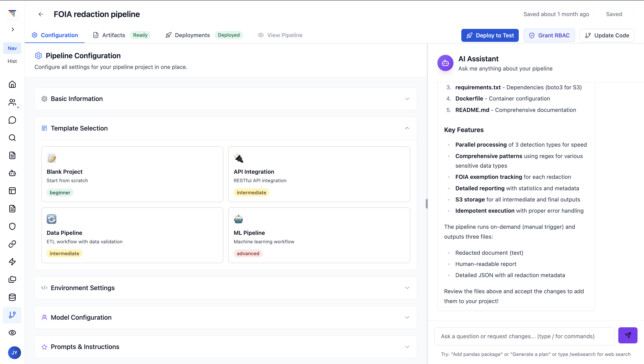
Task: Collapse the Template Selection section
Action: tap(225, 128)
